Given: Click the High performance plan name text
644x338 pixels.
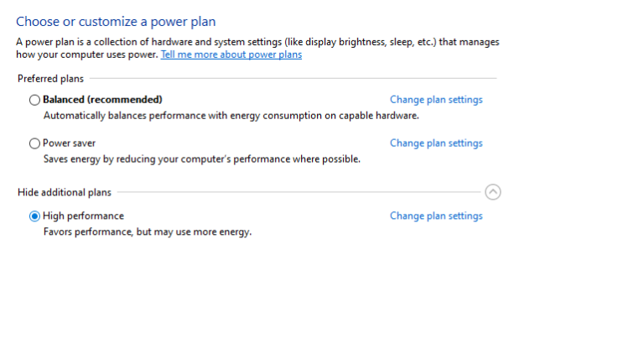Looking at the screenshot, I should [x=83, y=216].
